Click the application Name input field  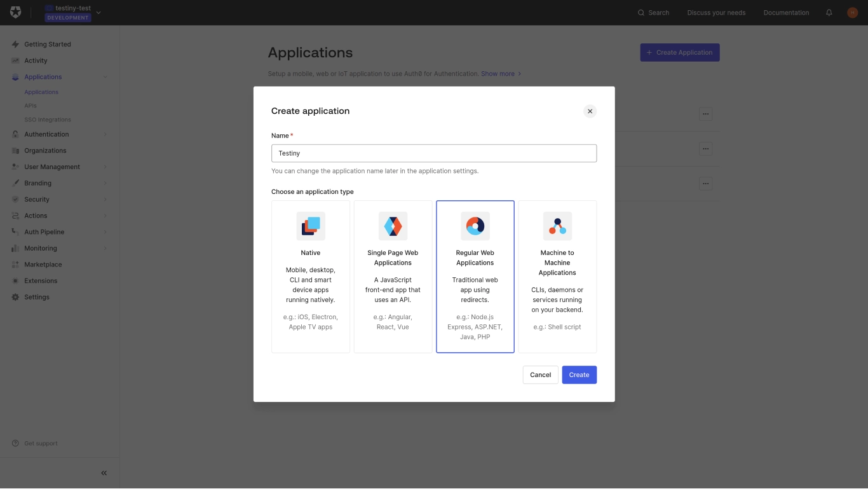pyautogui.click(x=434, y=153)
